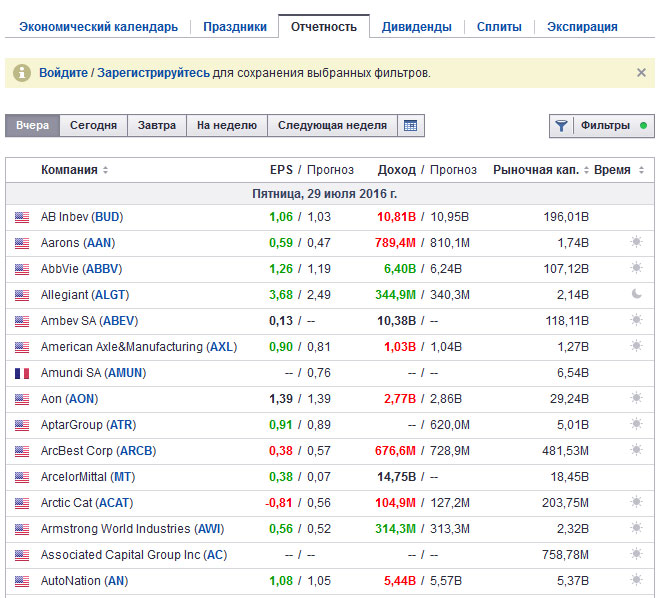
Task: Click the US flag next to Allegiant
Action: tap(22, 295)
